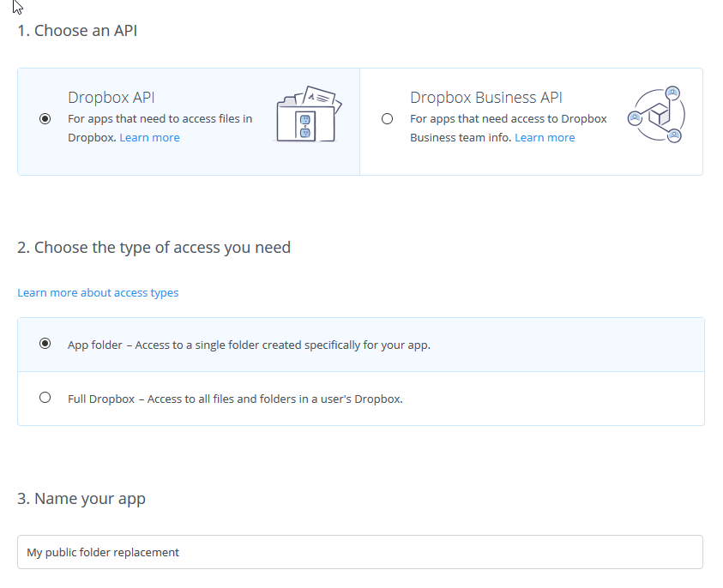Click the Dropbox API heading text
The width and height of the screenshot is (723, 588).
[x=111, y=98]
